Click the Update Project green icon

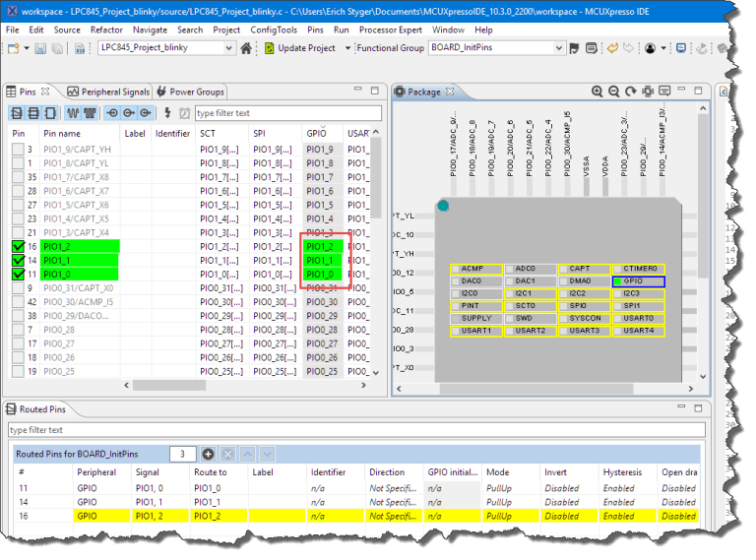click(270, 48)
